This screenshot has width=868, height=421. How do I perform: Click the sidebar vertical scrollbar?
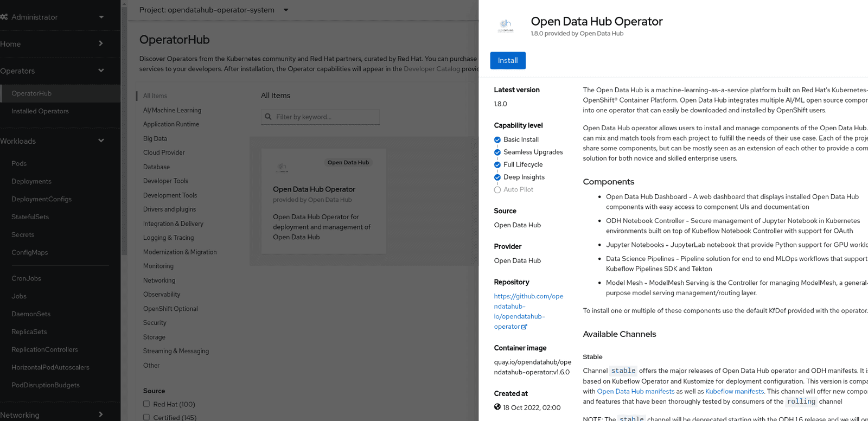124,130
